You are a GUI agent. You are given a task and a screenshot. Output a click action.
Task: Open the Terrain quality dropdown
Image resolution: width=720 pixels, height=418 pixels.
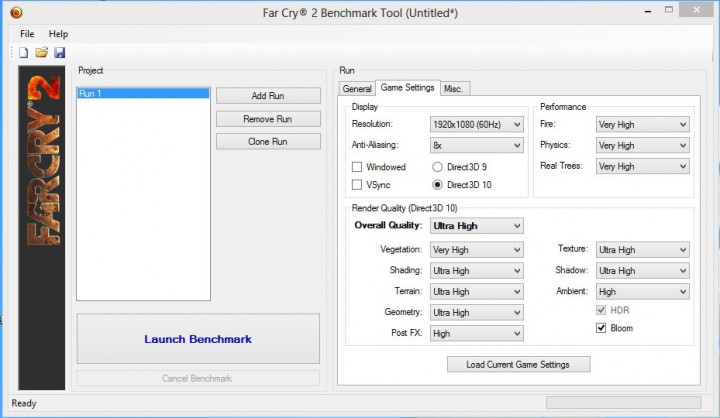pos(477,292)
